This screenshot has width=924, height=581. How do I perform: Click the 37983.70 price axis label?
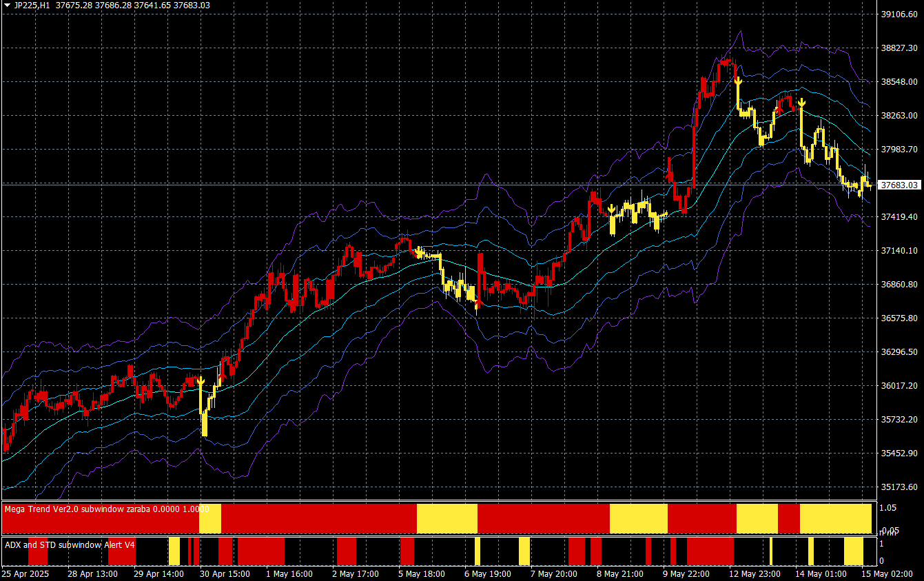click(899, 149)
